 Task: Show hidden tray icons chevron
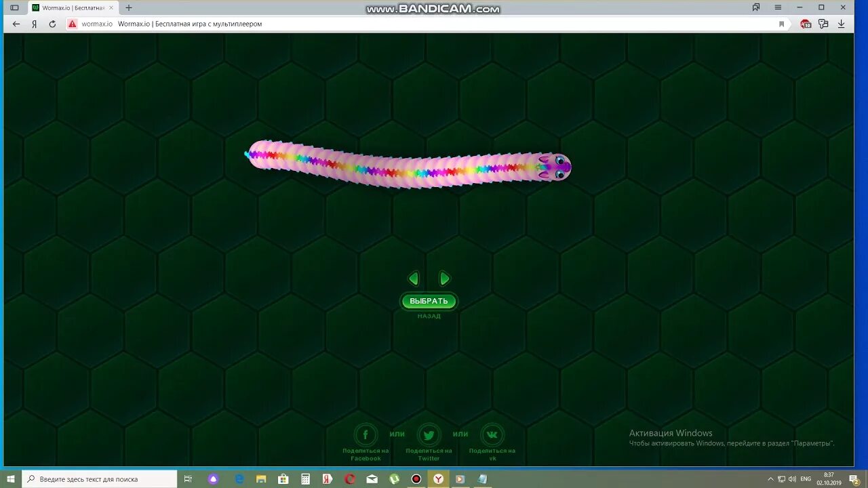(770, 479)
